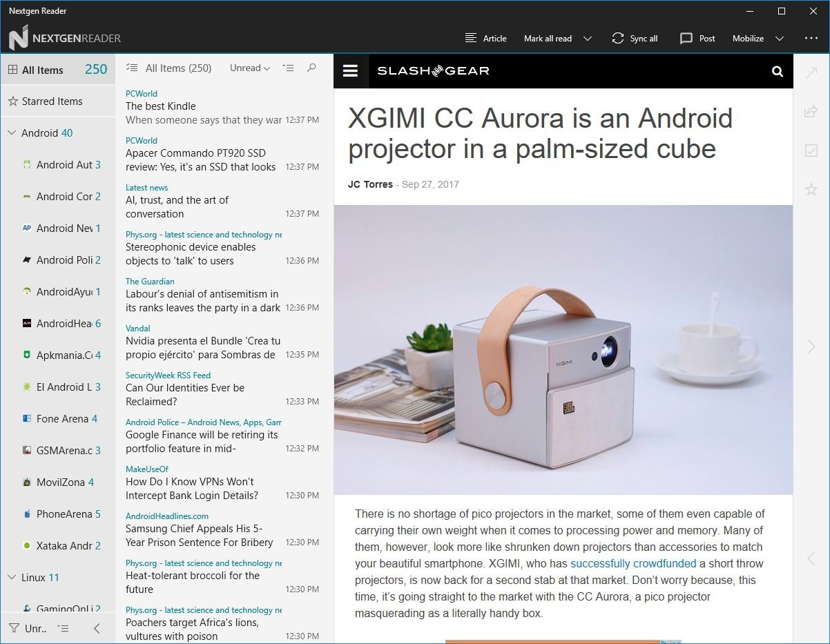The image size is (830, 644).
Task: Open the Samsung Chief Appeals article
Action: click(x=224, y=529)
